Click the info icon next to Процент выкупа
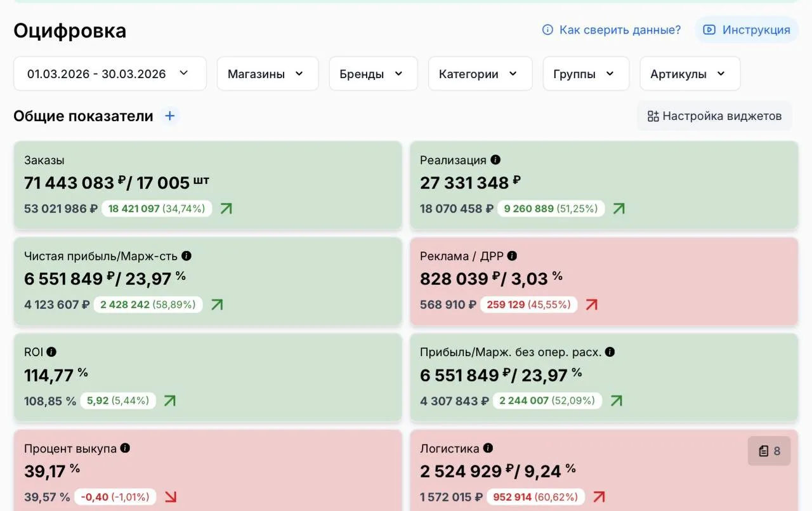812x511 pixels. tap(125, 448)
